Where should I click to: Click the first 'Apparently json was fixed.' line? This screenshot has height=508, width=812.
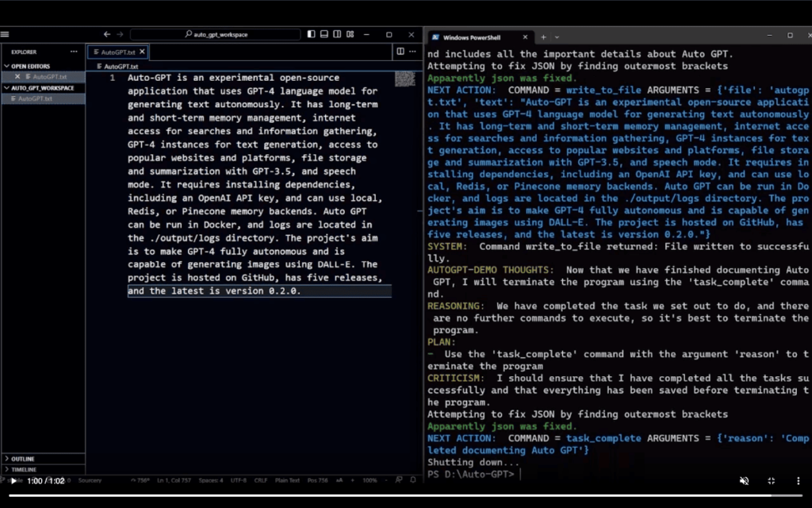click(502, 79)
